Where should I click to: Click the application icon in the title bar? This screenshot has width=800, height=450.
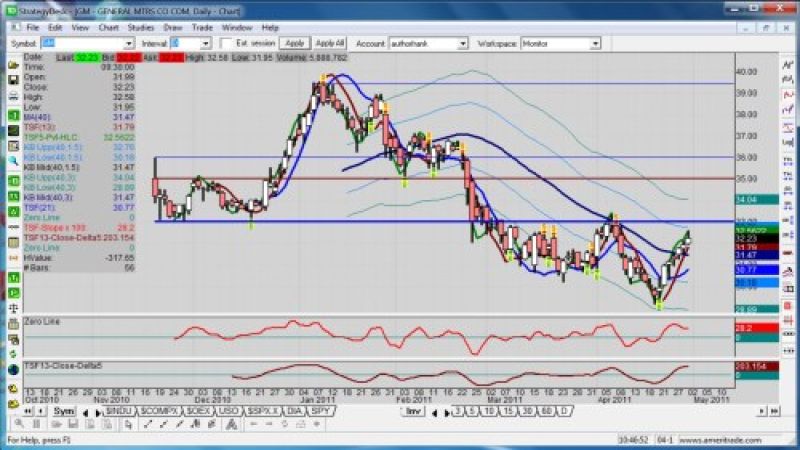(x=8, y=12)
